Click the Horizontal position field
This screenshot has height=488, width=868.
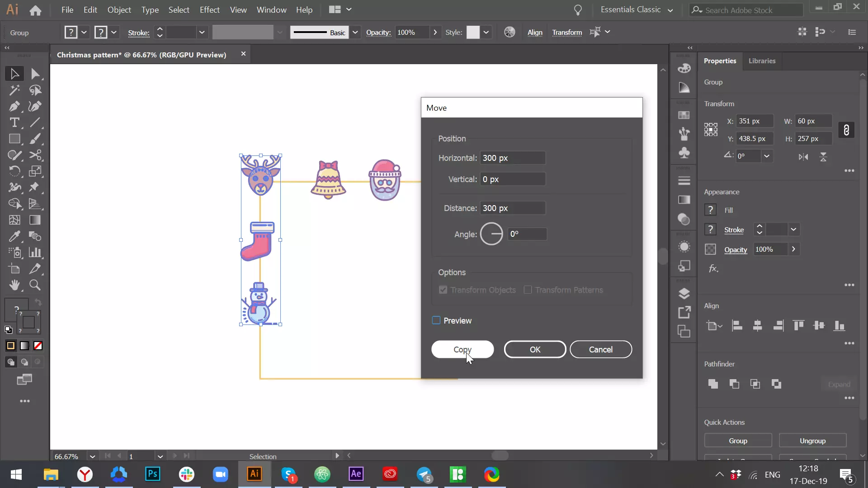click(513, 158)
